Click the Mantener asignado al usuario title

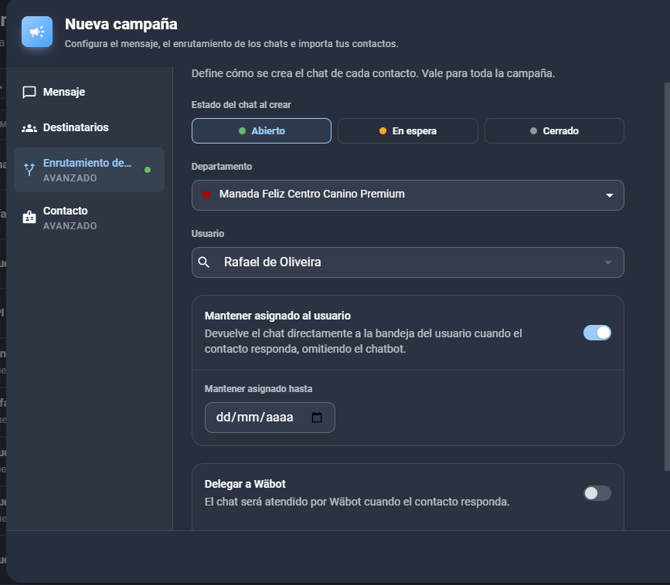pyautogui.click(x=277, y=316)
